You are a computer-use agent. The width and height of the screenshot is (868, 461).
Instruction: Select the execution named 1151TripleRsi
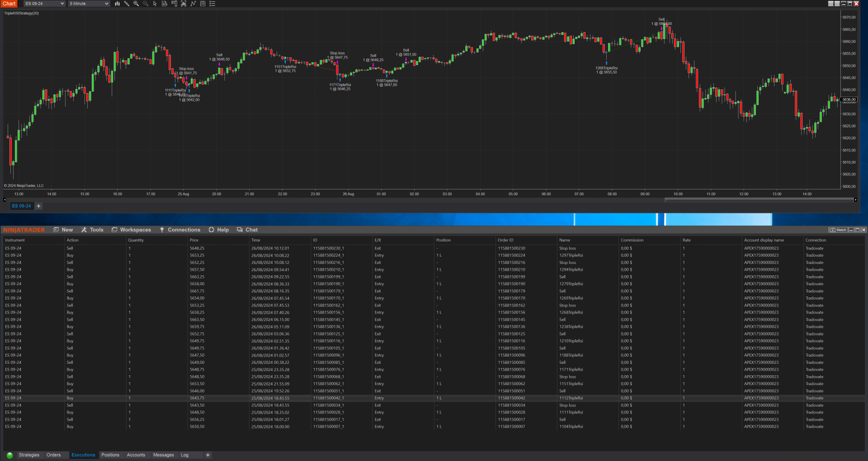click(571, 384)
